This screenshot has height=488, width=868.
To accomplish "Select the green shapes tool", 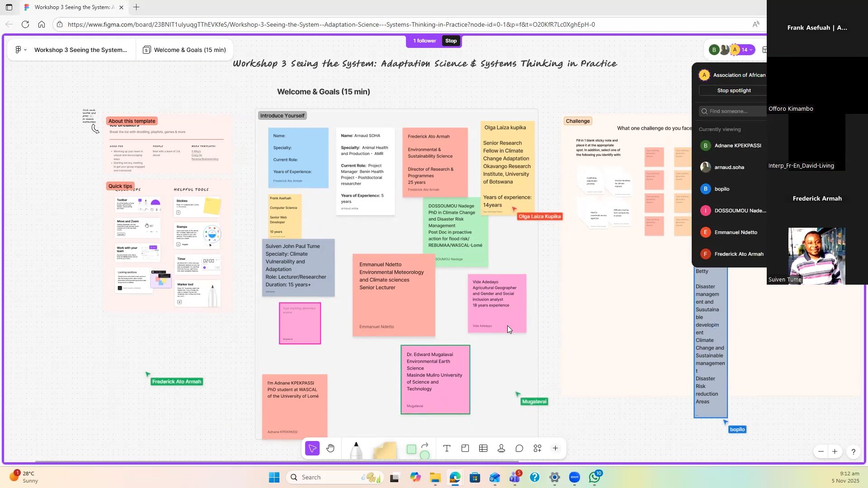I will click(411, 450).
